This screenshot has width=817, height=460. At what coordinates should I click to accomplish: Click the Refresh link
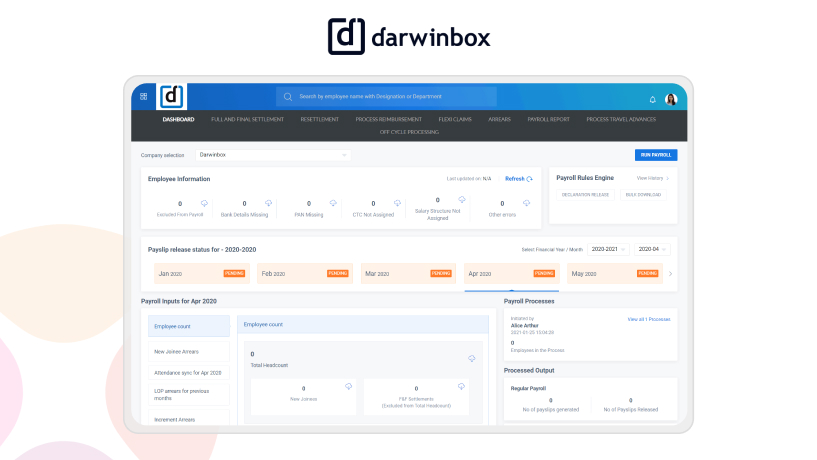tap(515, 179)
